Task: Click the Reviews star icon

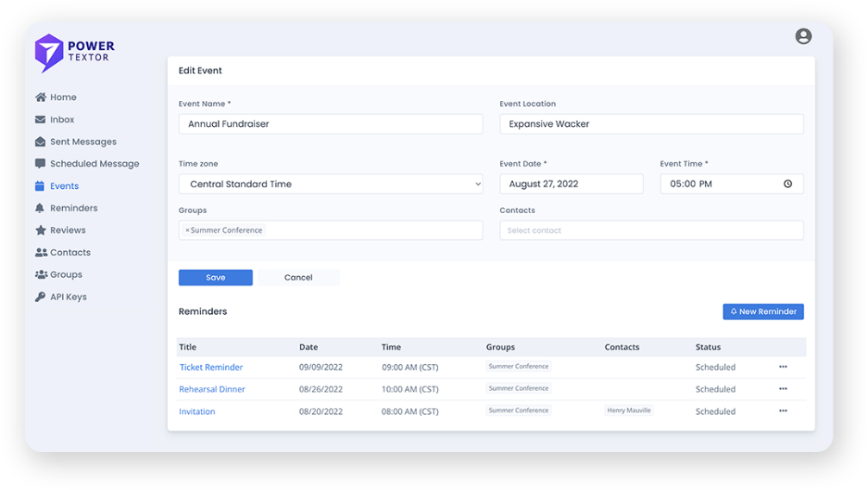Action: pos(41,230)
